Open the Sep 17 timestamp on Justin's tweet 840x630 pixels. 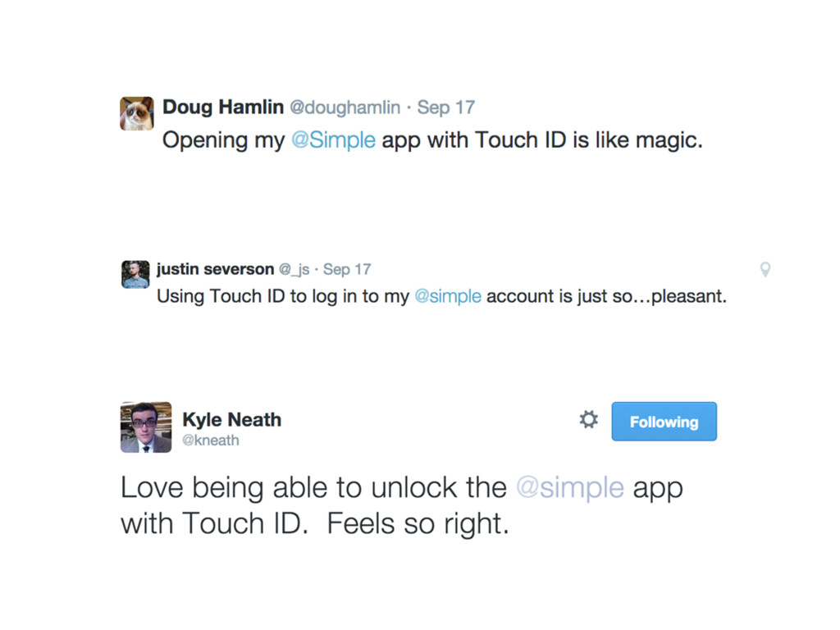click(x=347, y=269)
